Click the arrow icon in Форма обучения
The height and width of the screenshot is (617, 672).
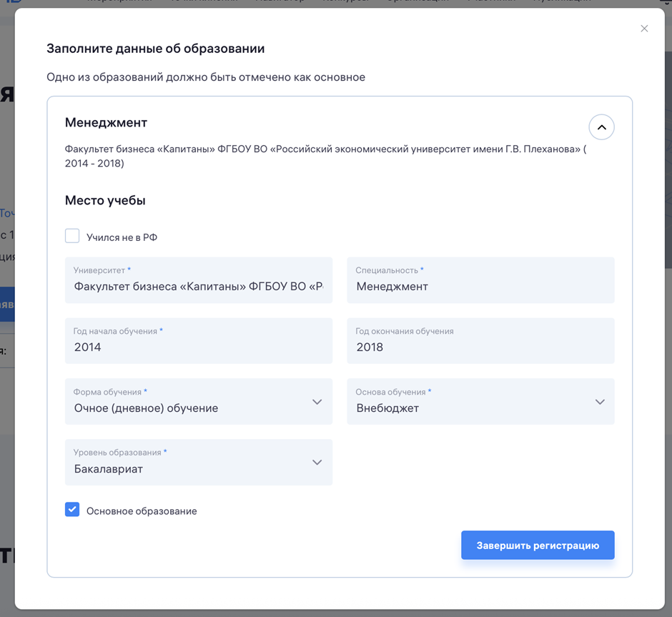(317, 402)
